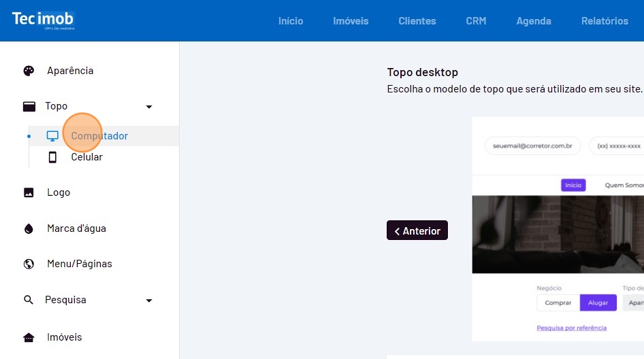Click the Topo header layout icon
Screen dimensions: 644x359
pyautogui.click(x=29, y=106)
